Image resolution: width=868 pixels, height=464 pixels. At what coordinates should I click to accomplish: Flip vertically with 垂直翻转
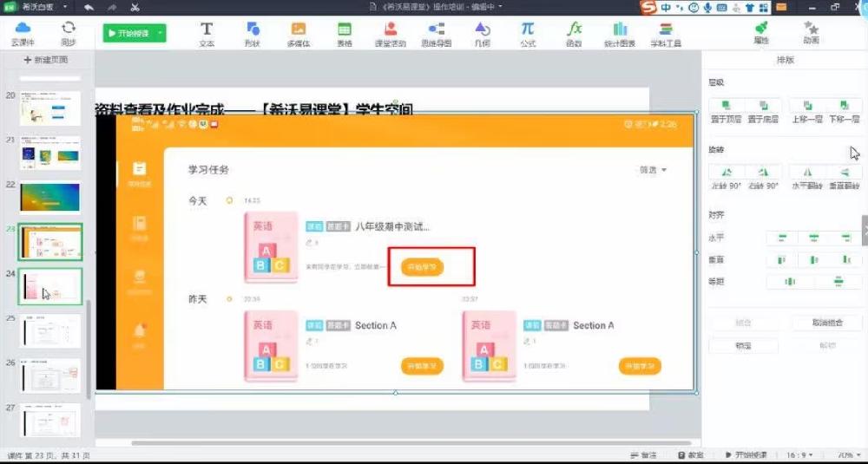point(845,178)
